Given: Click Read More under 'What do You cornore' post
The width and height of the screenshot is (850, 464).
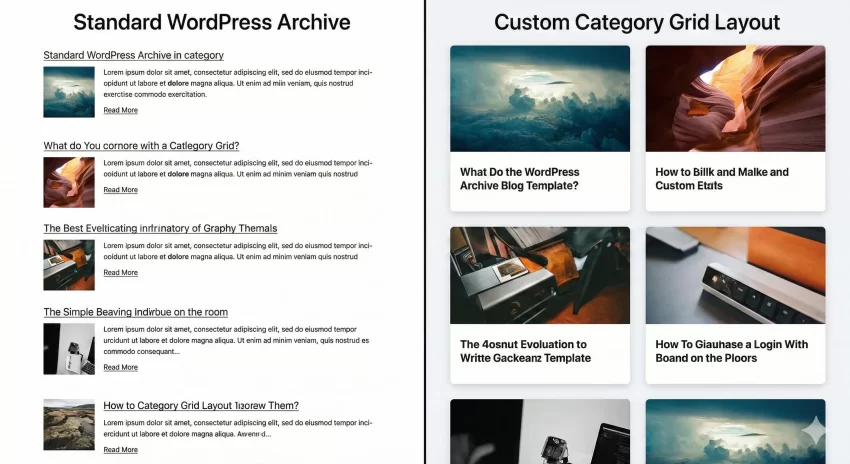Looking at the screenshot, I should coord(120,190).
